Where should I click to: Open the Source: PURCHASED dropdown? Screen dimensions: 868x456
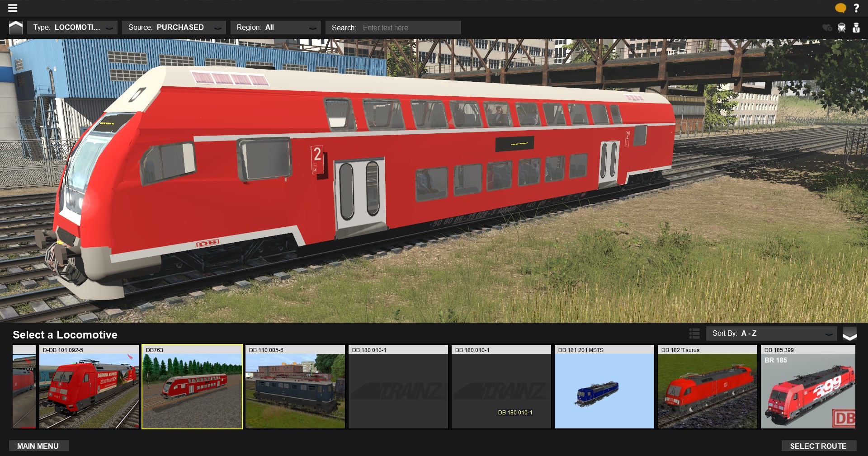click(174, 28)
